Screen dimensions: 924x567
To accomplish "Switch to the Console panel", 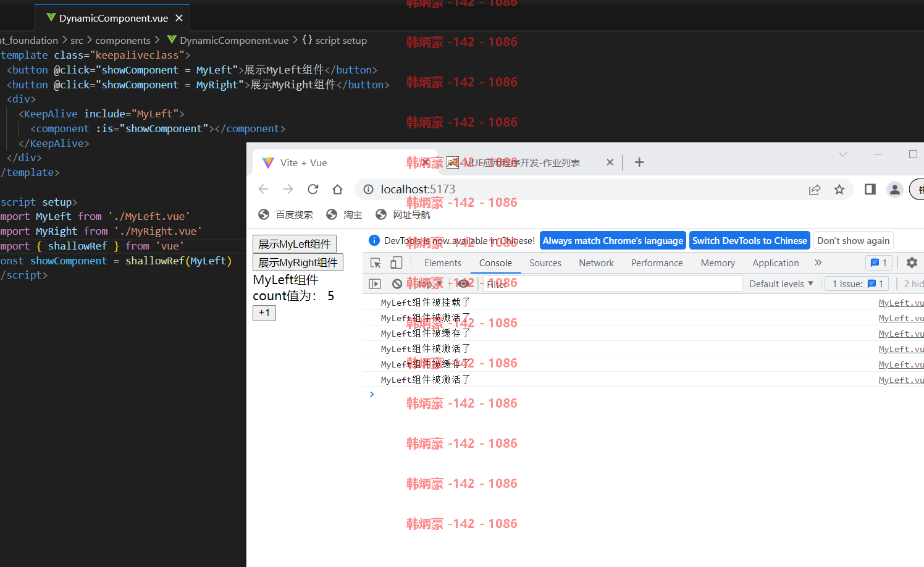I will coord(495,262).
